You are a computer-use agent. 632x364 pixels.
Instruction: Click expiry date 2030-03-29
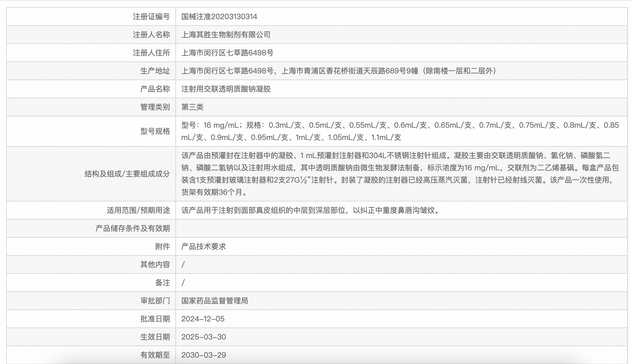coord(203,355)
